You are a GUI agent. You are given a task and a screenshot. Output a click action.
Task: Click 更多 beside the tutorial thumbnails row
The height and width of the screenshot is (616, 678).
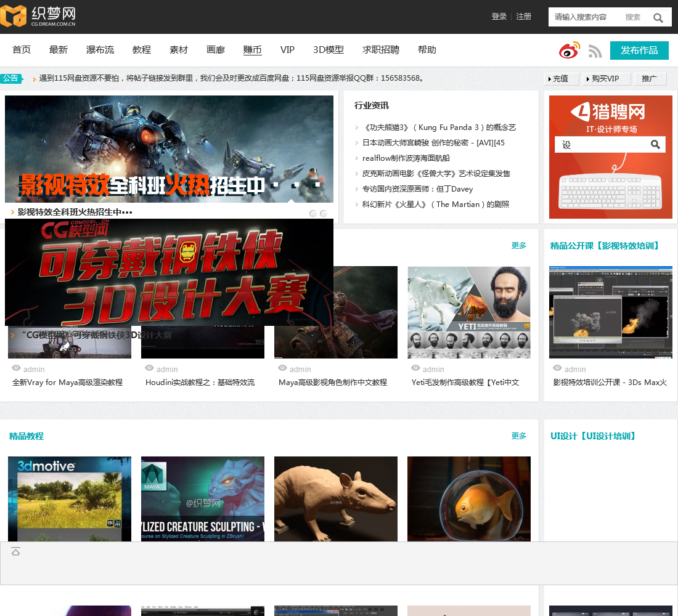[519, 246]
